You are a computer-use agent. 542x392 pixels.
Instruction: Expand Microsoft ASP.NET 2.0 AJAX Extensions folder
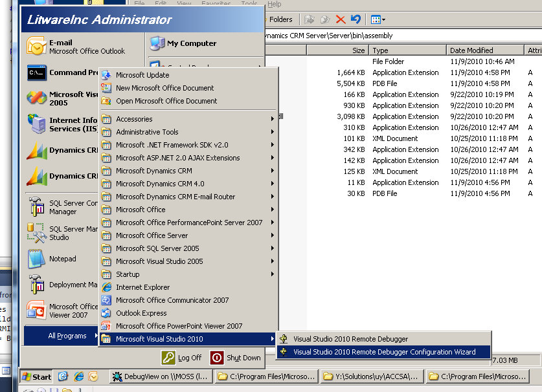click(188, 158)
